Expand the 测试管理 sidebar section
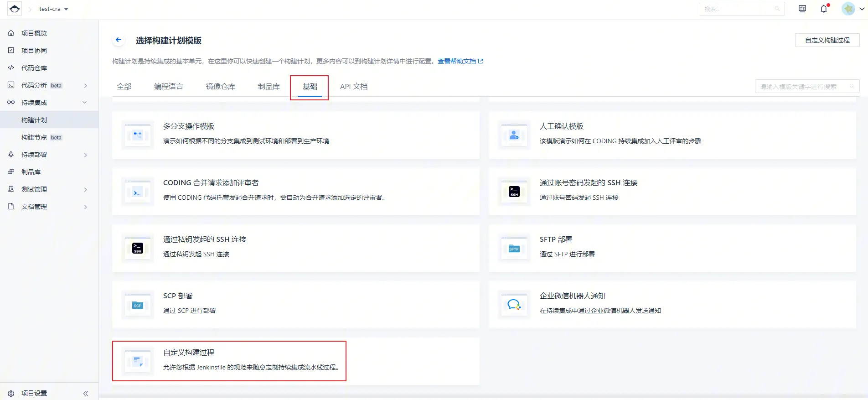The image size is (868, 400). point(85,189)
